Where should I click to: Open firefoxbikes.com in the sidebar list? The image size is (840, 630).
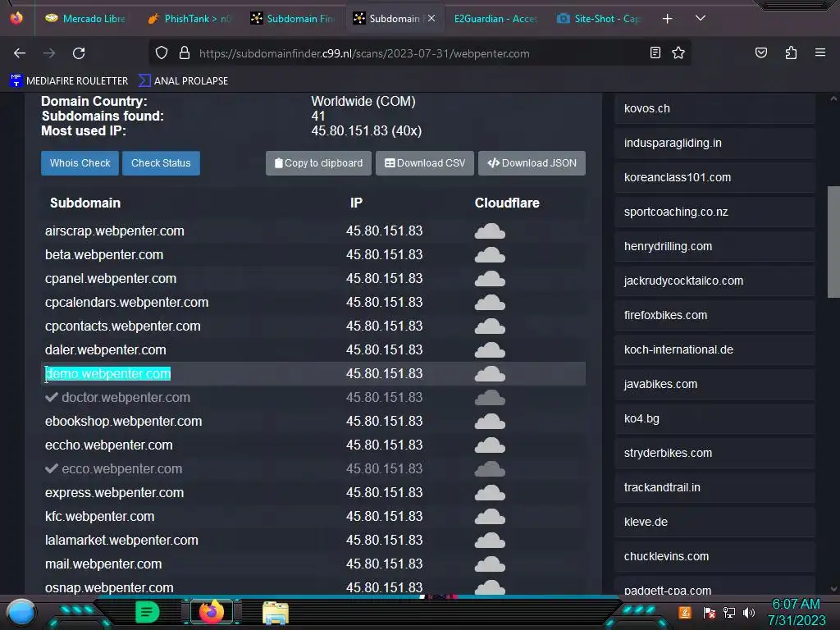[714, 315]
